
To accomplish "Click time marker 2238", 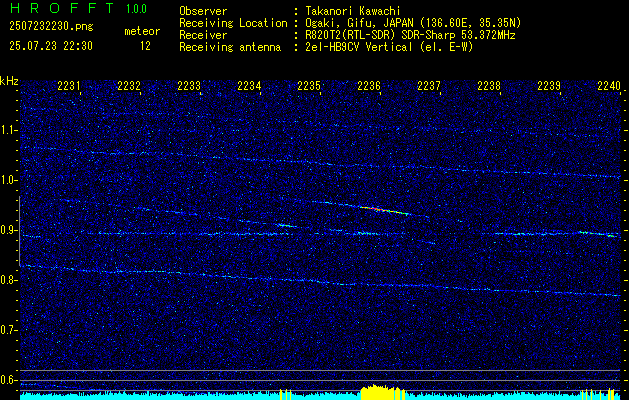I will point(489,85).
